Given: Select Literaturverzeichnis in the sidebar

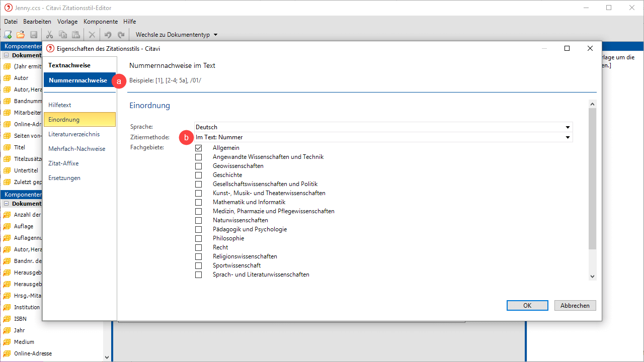Looking at the screenshot, I should point(74,134).
